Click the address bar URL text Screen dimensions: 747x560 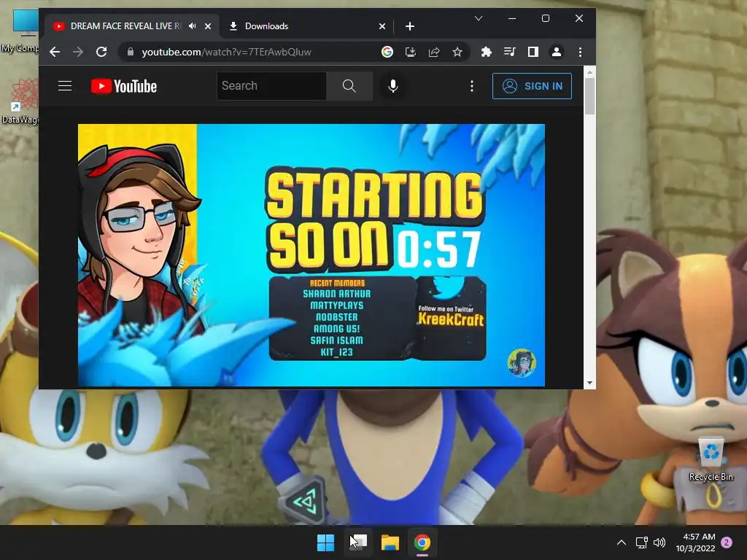[x=226, y=52]
